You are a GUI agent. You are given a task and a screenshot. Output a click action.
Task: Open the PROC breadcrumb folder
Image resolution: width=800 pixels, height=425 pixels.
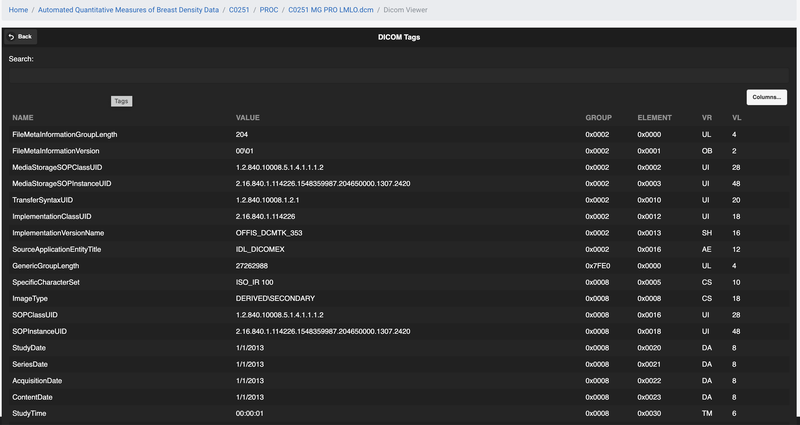(x=268, y=9)
